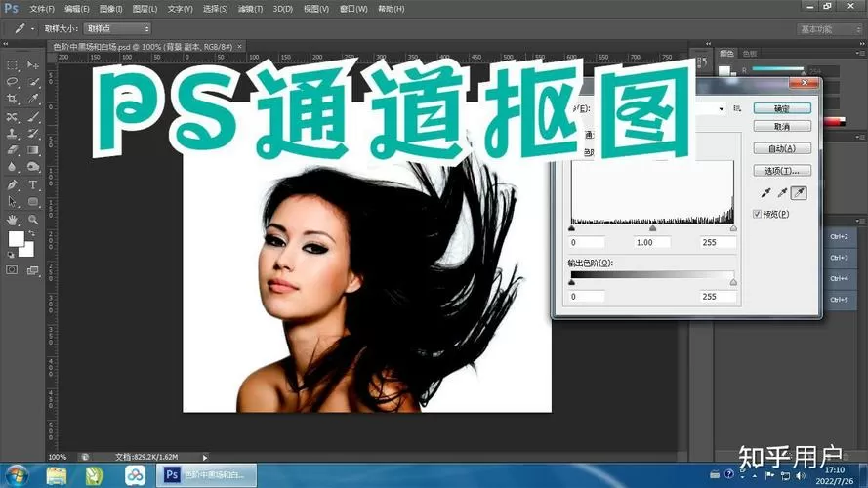This screenshot has width=868, height=488.
Task: Toggle Quick Mask mode
Action: (12, 270)
